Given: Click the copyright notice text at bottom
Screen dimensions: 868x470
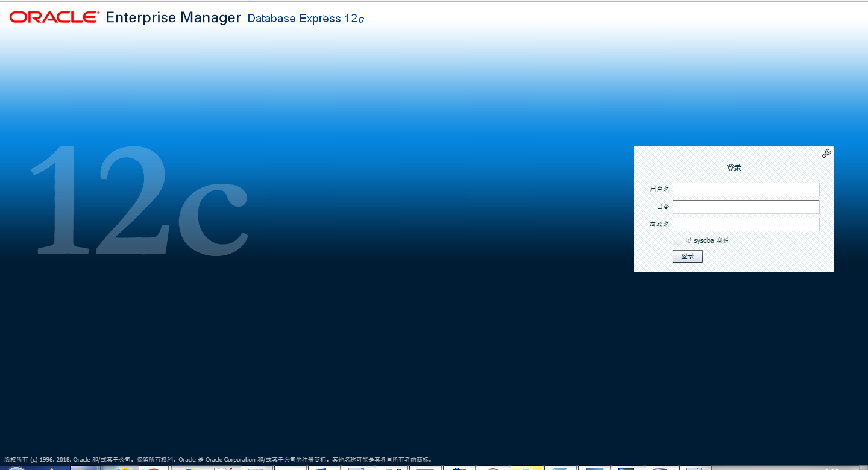Looking at the screenshot, I should click(218, 459).
